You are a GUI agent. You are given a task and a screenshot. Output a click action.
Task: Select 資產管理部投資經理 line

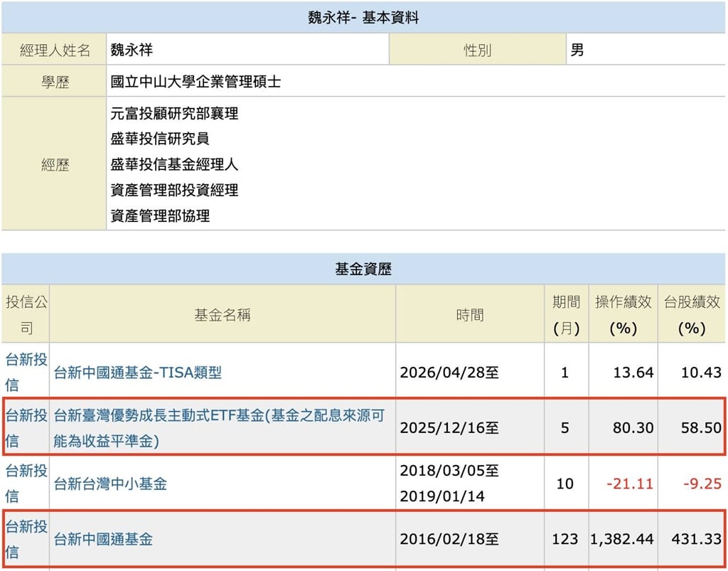pyautogui.click(x=174, y=190)
